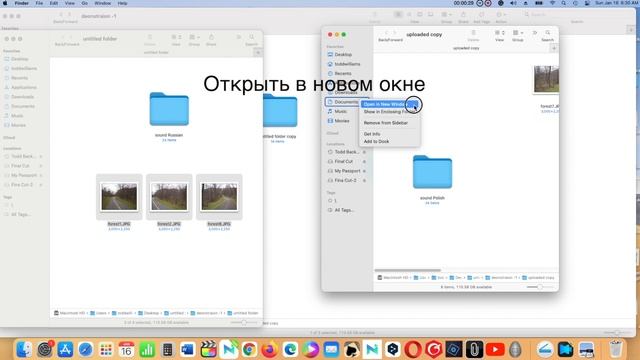This screenshot has height=360, width=640.
Task: Select forest1.JPG thumbnail in untitled folder window
Action: coord(119,197)
